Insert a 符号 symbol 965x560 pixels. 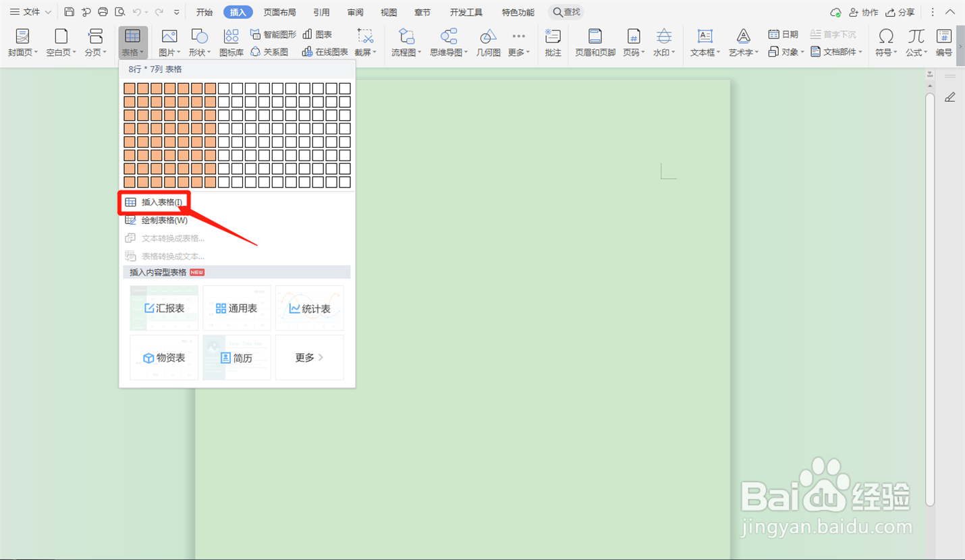[x=887, y=43]
